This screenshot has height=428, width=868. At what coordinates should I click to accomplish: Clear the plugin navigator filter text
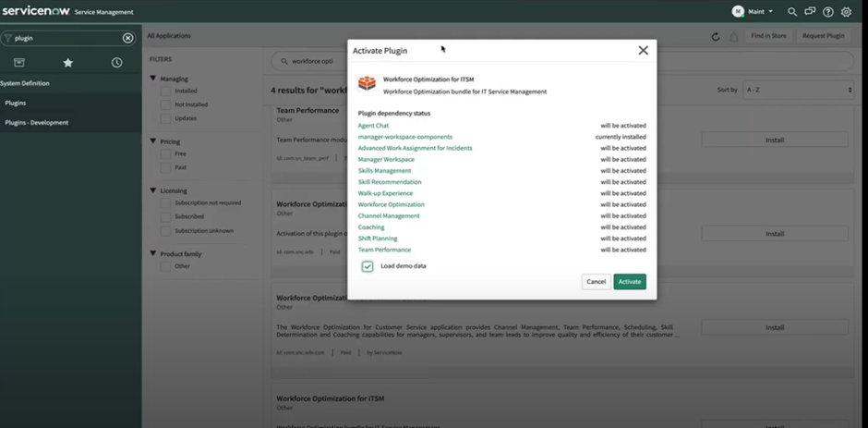(127, 38)
